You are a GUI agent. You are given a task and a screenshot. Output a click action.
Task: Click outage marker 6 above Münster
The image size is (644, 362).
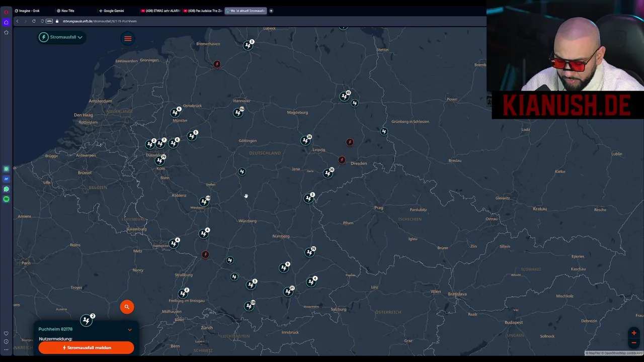click(x=176, y=112)
